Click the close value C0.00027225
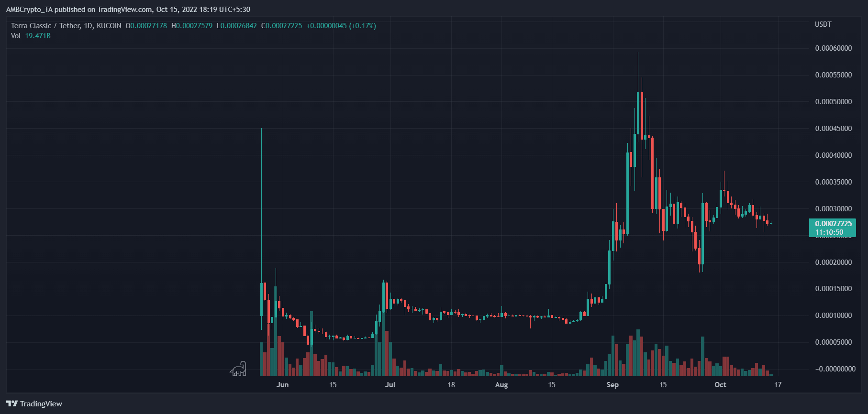The image size is (868, 414). coord(282,26)
